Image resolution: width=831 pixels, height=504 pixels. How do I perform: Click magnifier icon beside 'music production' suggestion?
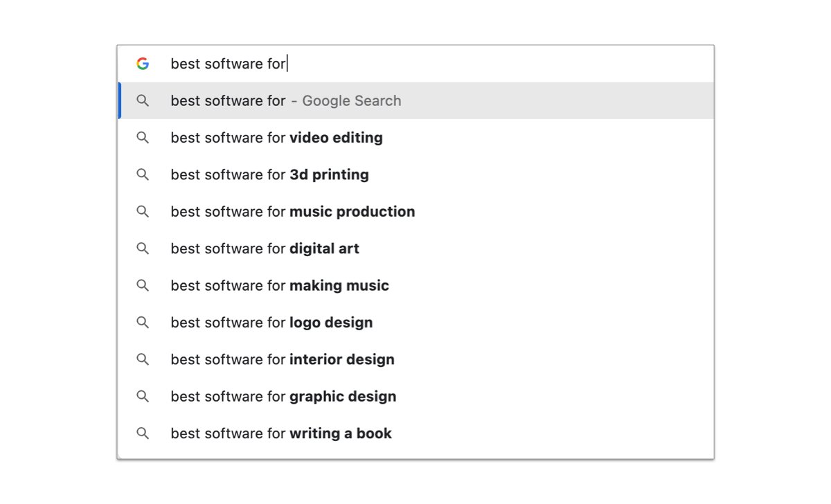143,212
